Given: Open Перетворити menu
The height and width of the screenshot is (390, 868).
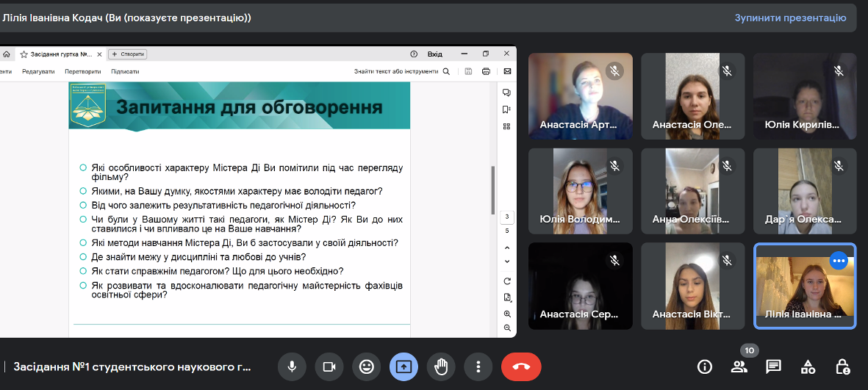Looking at the screenshot, I should pos(82,71).
